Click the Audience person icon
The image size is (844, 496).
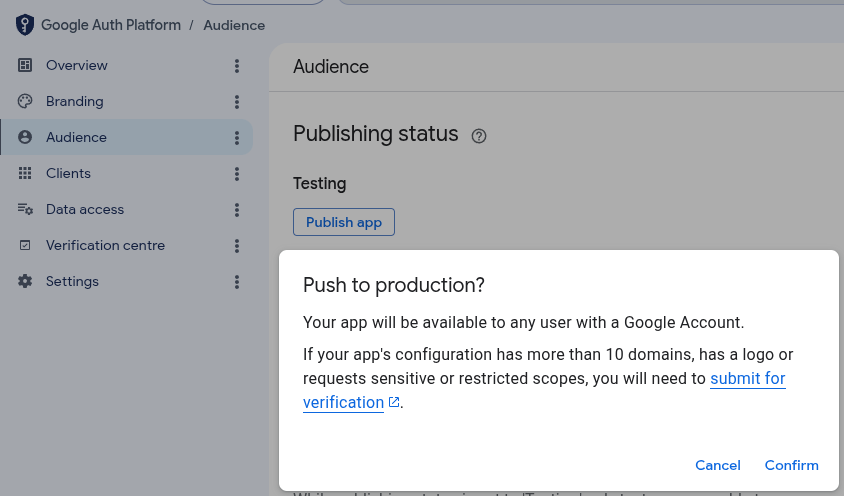tap(25, 137)
